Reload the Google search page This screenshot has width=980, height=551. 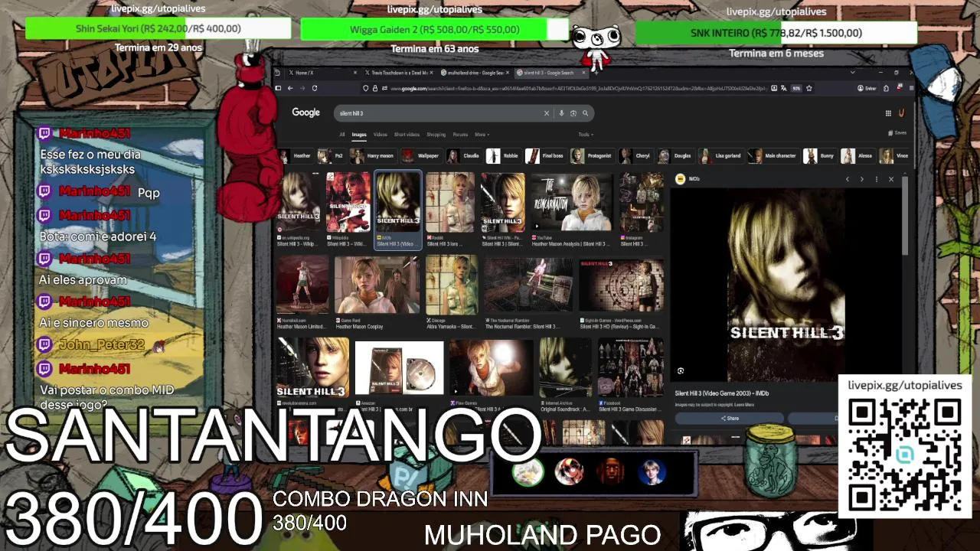coord(314,88)
